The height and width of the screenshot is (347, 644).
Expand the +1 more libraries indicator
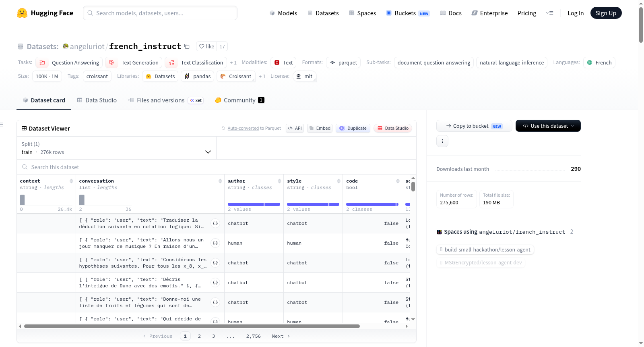pos(262,76)
